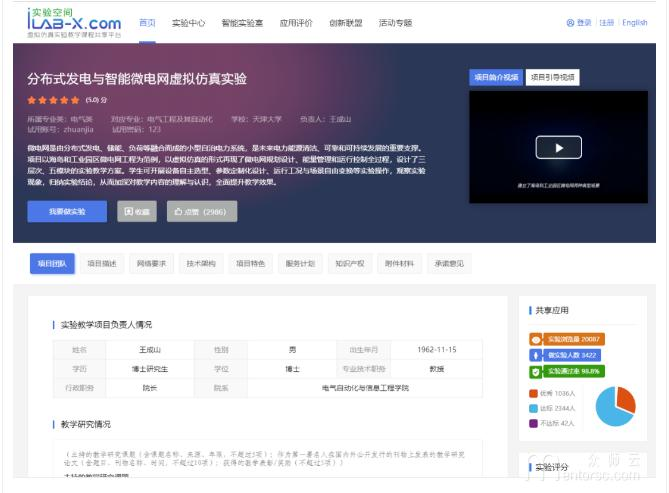Click the 点赞 (2986) thumbs-up button
This screenshot has height=493, width=669.
coord(201,212)
